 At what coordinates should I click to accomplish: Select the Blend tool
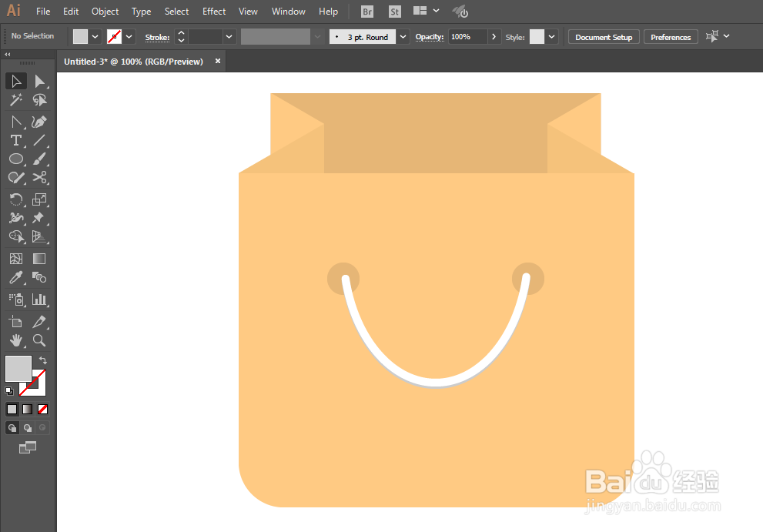[39, 277]
